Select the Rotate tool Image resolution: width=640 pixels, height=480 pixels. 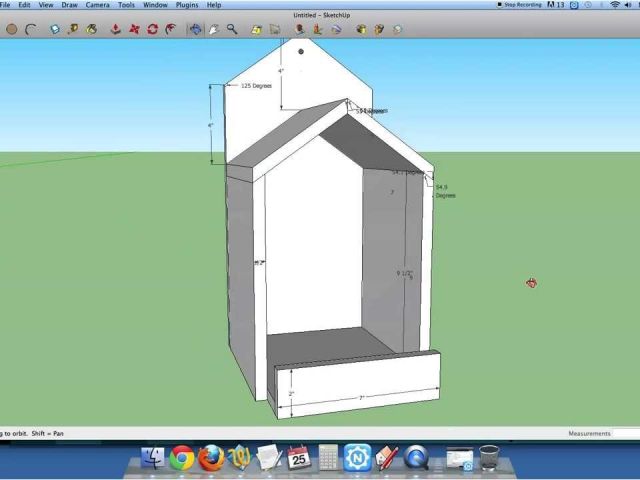pyautogui.click(x=153, y=30)
